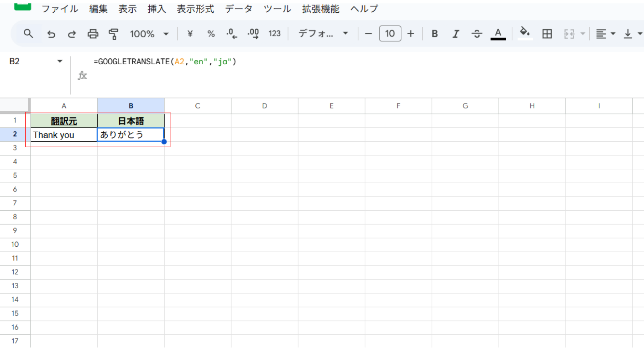Click the name box showing B2
The height and width of the screenshot is (351, 644).
point(14,61)
